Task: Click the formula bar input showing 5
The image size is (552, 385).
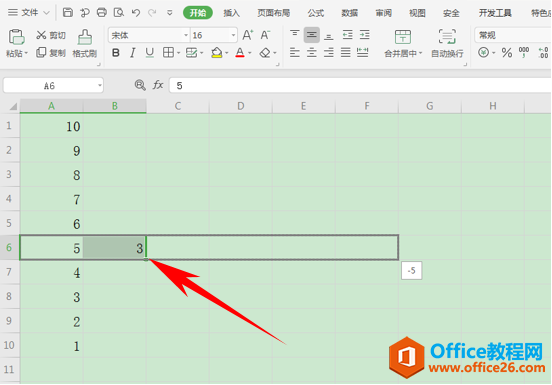Action: (x=360, y=86)
